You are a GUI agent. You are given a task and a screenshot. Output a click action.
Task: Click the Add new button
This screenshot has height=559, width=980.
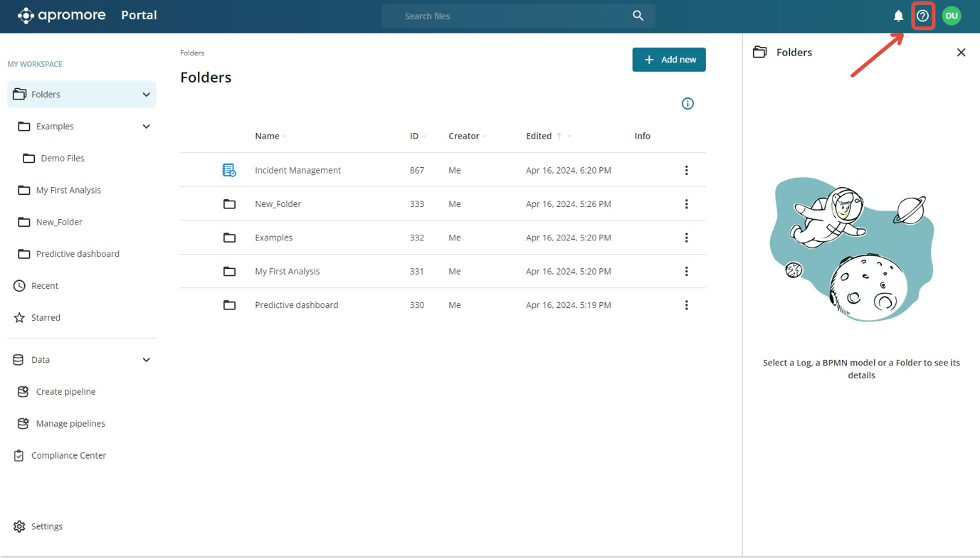tap(668, 60)
